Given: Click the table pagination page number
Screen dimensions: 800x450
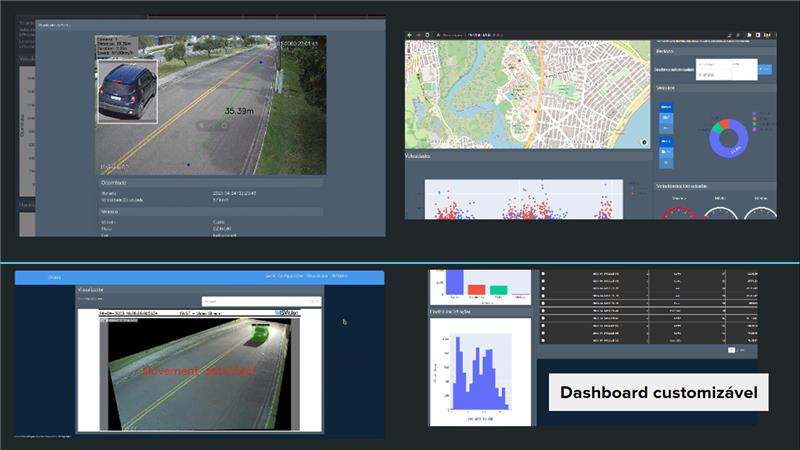Looking at the screenshot, I should (731, 349).
